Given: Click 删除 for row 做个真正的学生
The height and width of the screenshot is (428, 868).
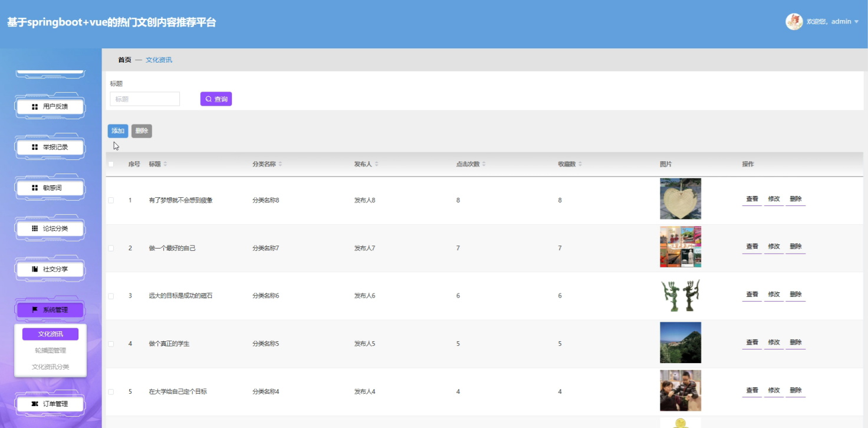Looking at the screenshot, I should click(795, 342).
